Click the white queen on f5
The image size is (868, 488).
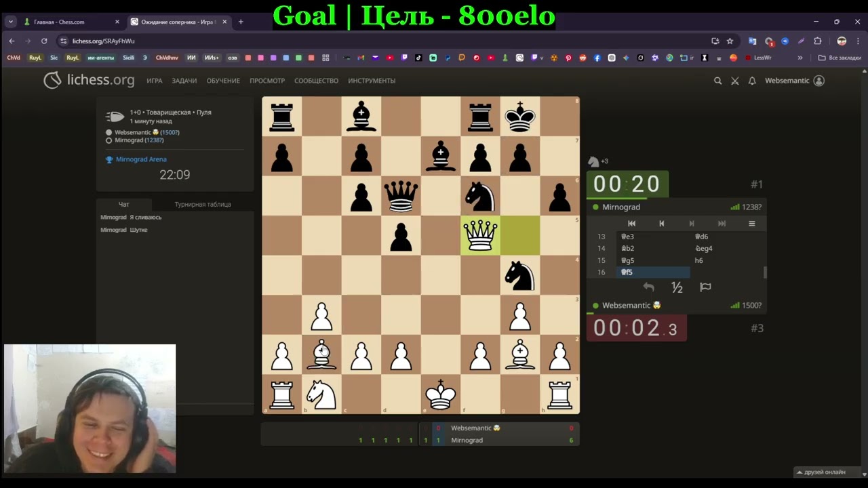(480, 236)
